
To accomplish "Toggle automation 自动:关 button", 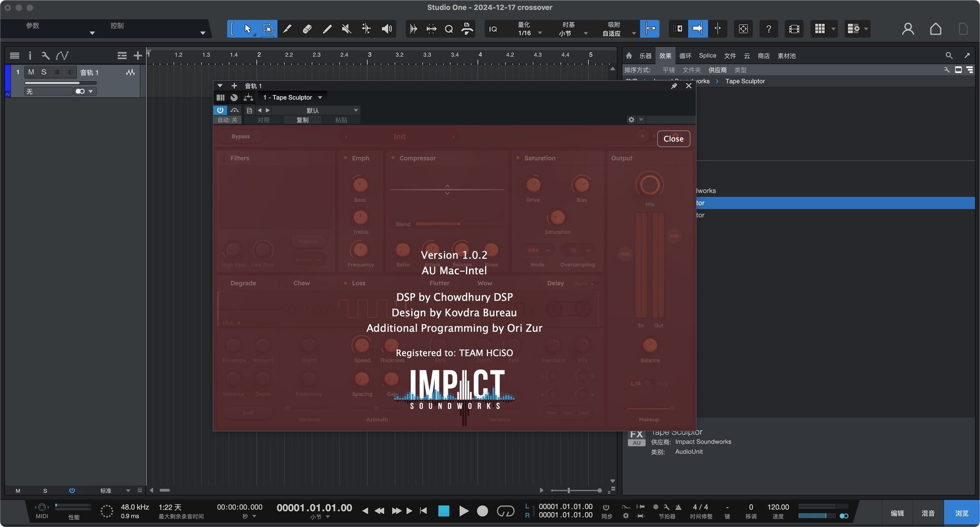I will pos(228,120).
